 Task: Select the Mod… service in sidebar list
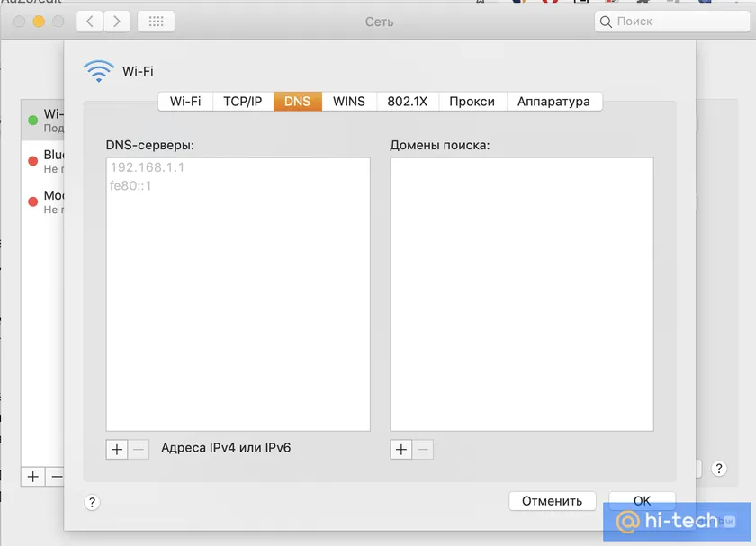tap(43, 201)
